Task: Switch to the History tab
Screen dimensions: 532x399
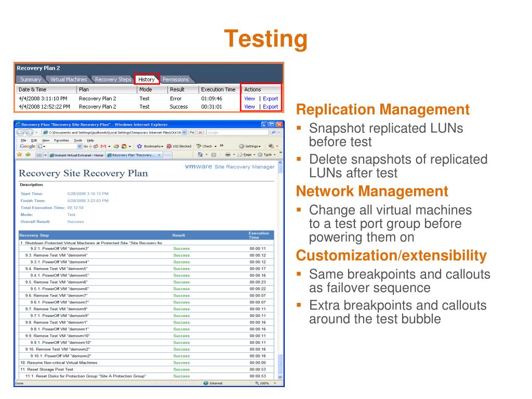Action: (147, 79)
